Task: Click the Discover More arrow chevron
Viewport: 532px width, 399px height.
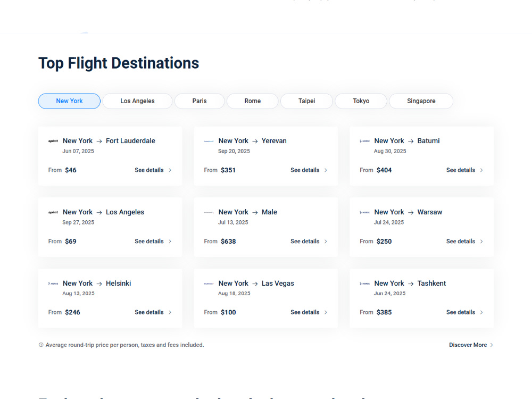Action: (x=492, y=345)
